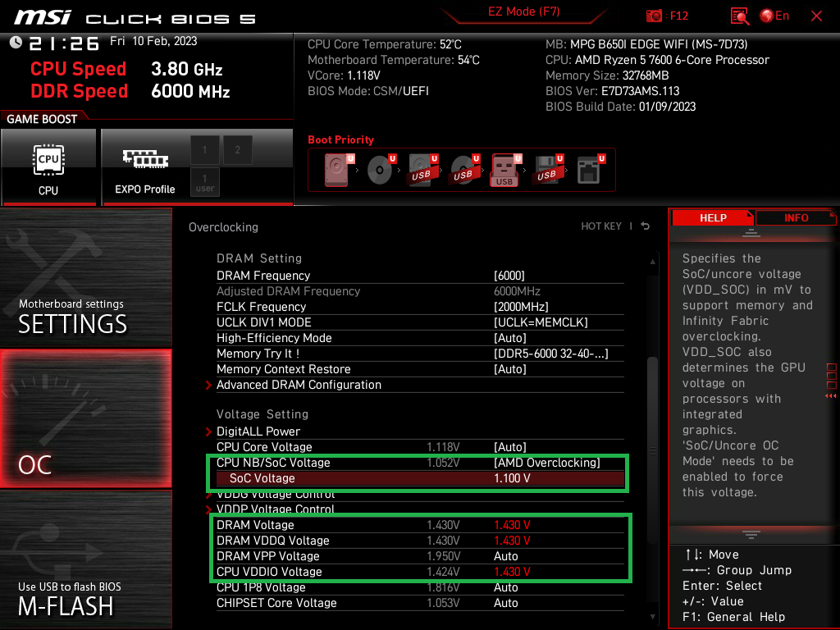840x630 pixels.
Task: Open the OC overclocking section
Action: point(85,418)
